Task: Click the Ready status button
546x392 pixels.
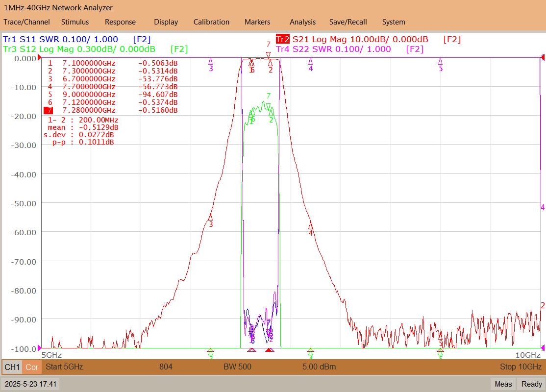Action: tap(531, 384)
